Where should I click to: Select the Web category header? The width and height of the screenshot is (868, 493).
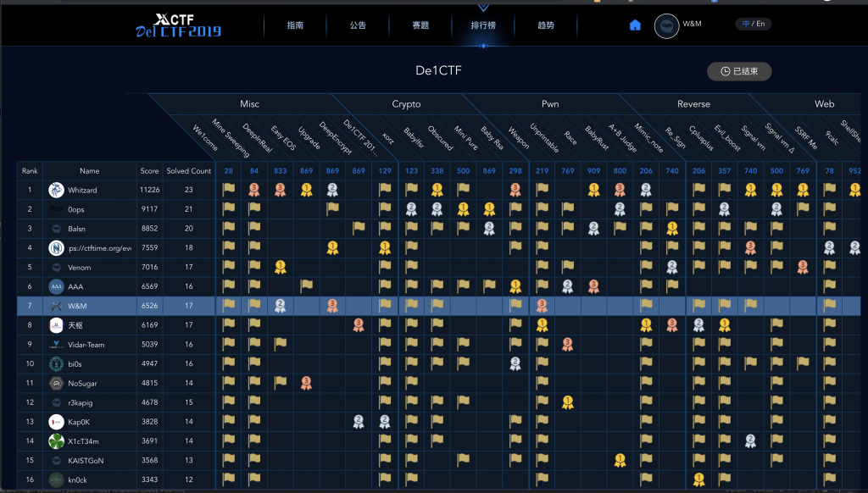(824, 104)
